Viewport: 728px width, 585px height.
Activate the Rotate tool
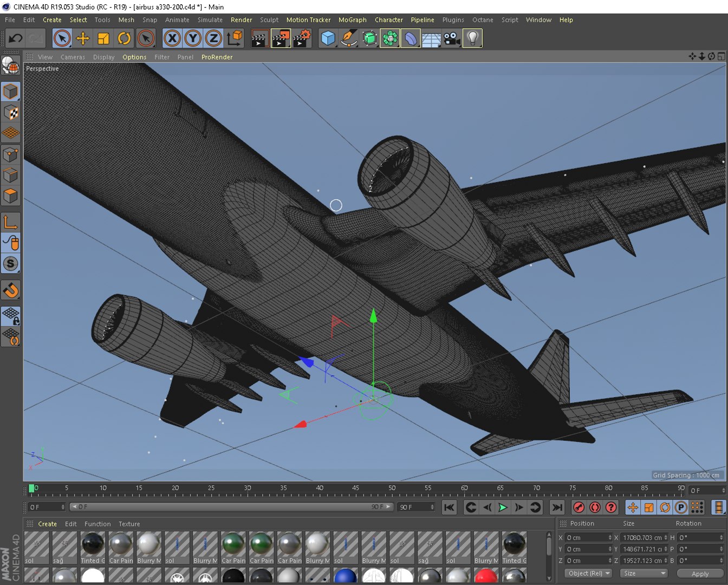[x=124, y=38]
